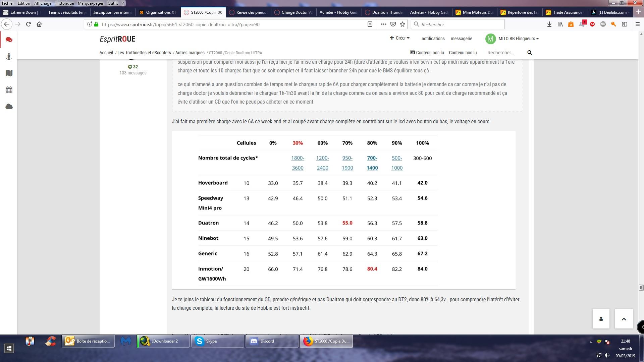Open the forum chat sidebar icon
This screenshot has width=644, height=362.
pos(9,40)
